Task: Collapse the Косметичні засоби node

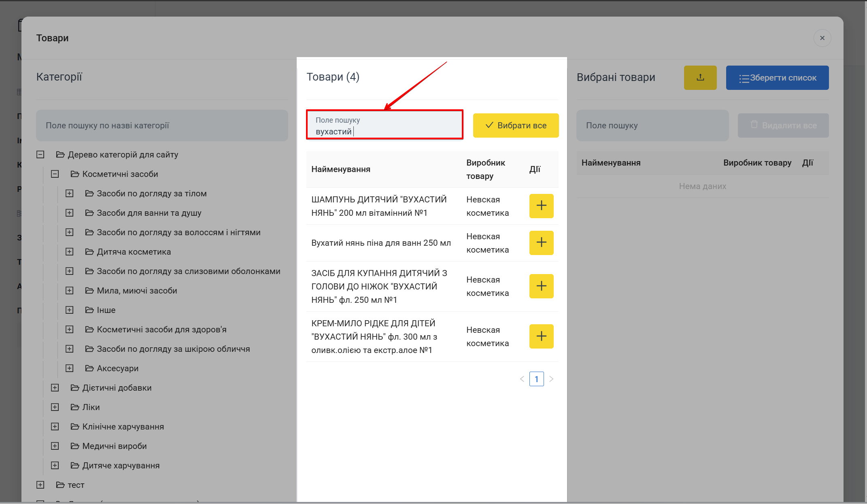Action: coord(55,174)
